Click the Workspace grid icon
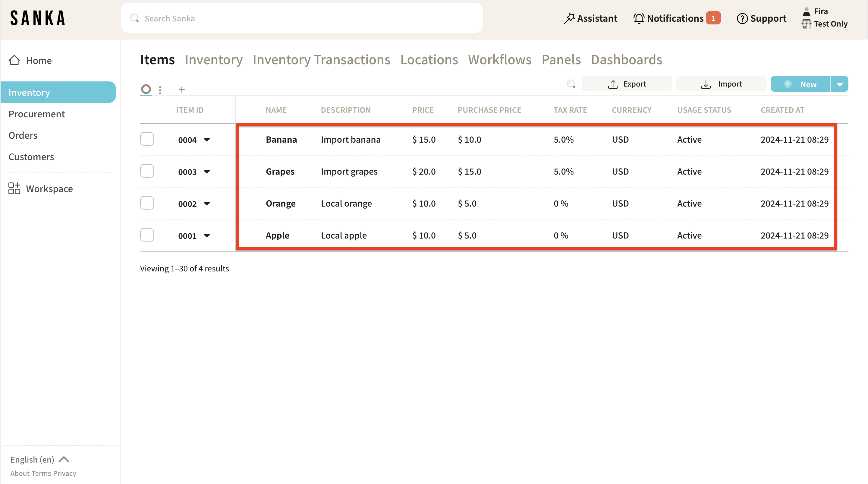 [14, 188]
